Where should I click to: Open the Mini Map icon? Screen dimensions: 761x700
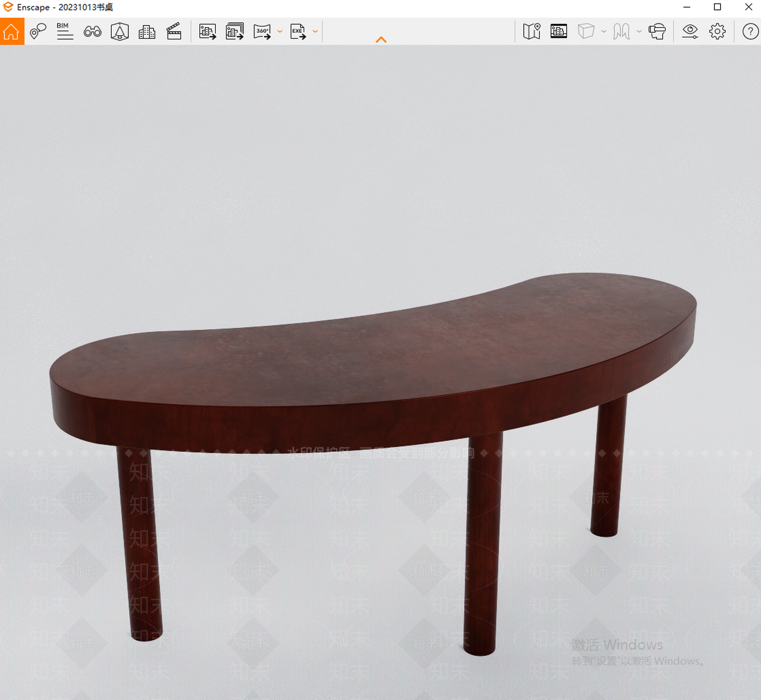(532, 31)
